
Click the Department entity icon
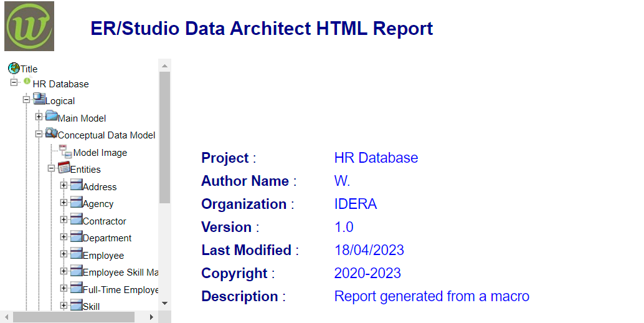pyautogui.click(x=77, y=236)
